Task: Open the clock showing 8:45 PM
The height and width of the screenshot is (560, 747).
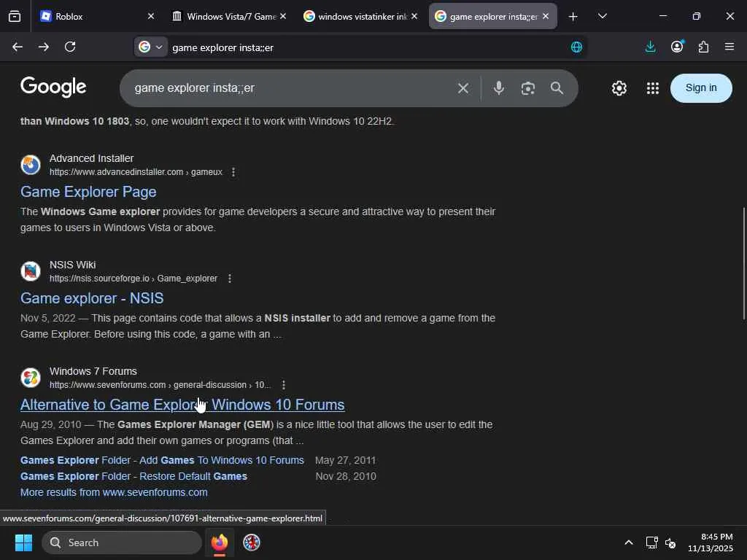Action: coord(711,542)
